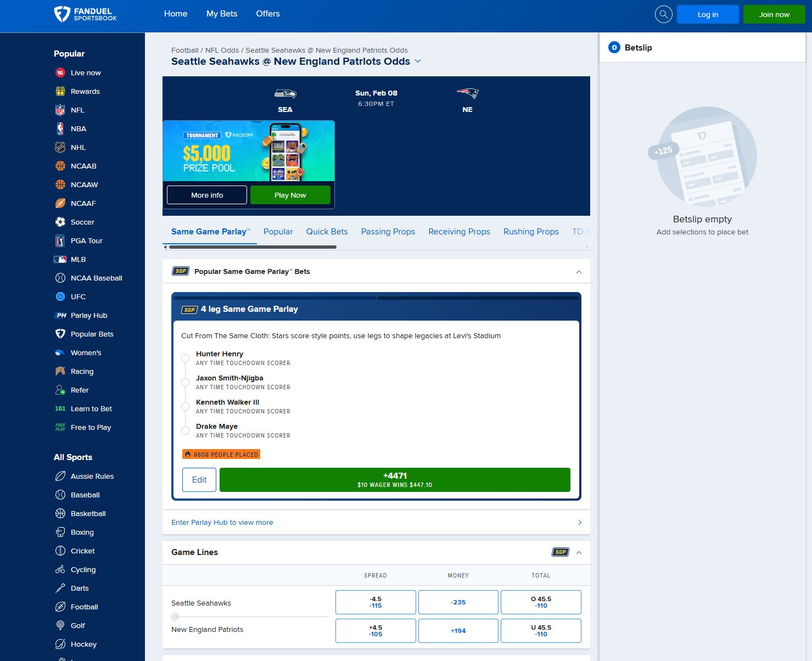Click the FanDuel Sportsbook logo
This screenshot has height=661, width=812.
(86, 14)
